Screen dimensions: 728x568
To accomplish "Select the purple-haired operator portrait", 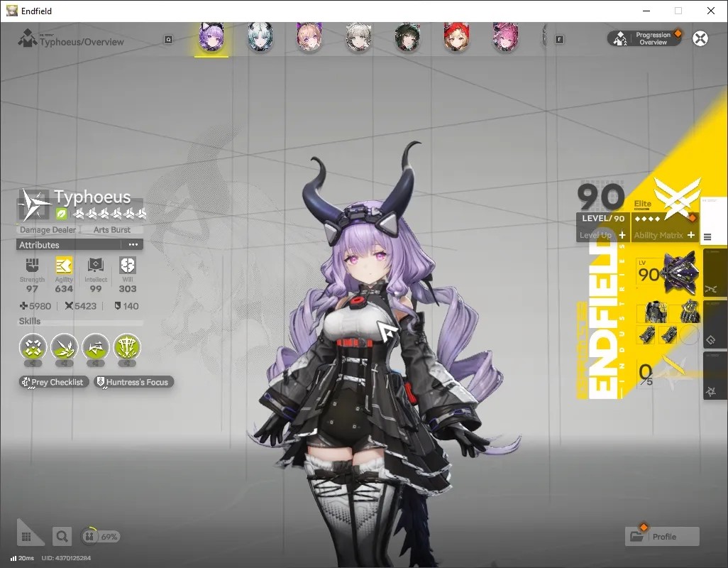I will 211,36.
